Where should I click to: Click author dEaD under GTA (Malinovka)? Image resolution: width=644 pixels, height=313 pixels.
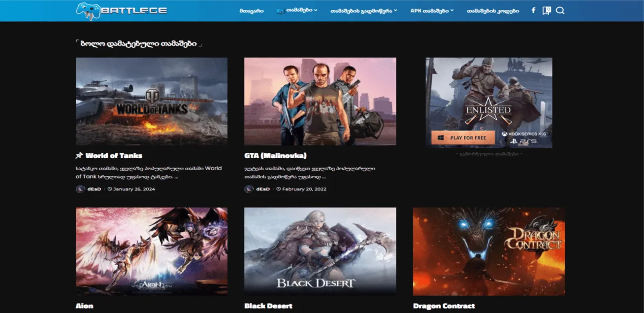point(263,189)
